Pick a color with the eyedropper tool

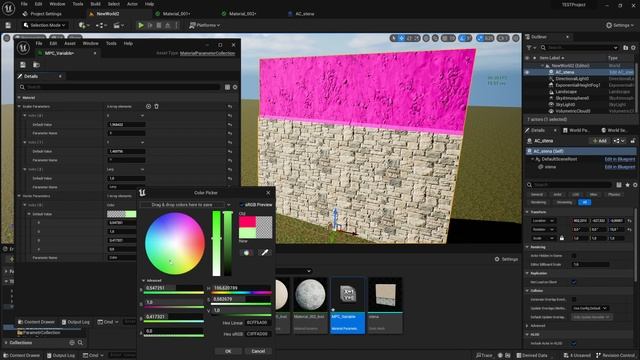[x=264, y=253]
